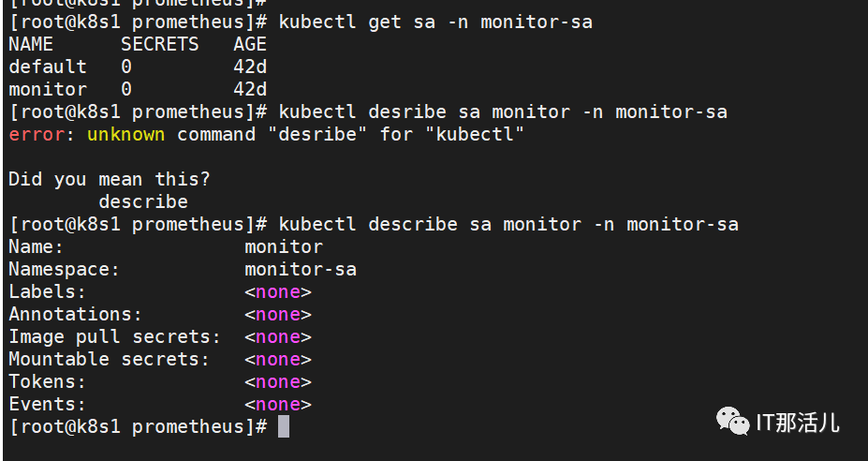Click the NAME column header

[31, 44]
